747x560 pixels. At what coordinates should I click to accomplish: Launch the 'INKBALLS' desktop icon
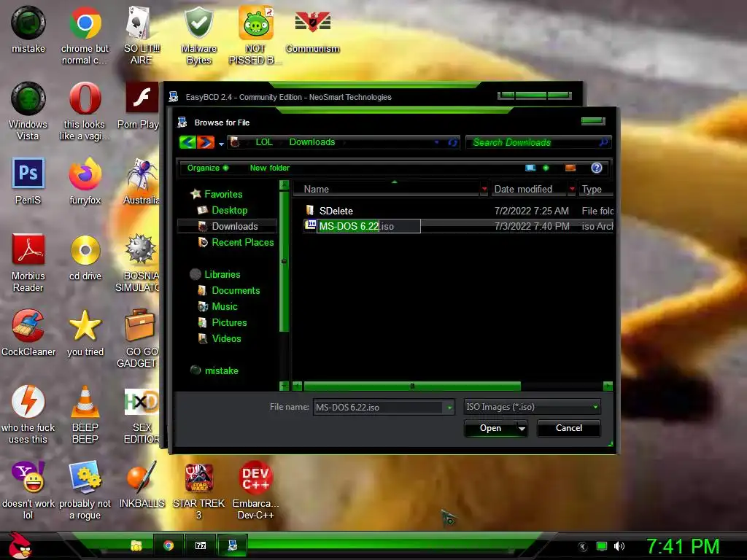coord(142,484)
